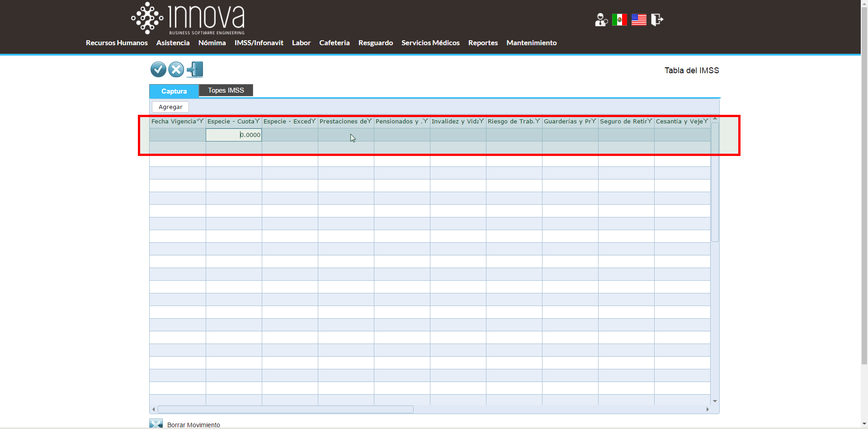Screen dimensions: 868x429
Task: Open the Servicios Médicos menu
Action: (x=430, y=43)
